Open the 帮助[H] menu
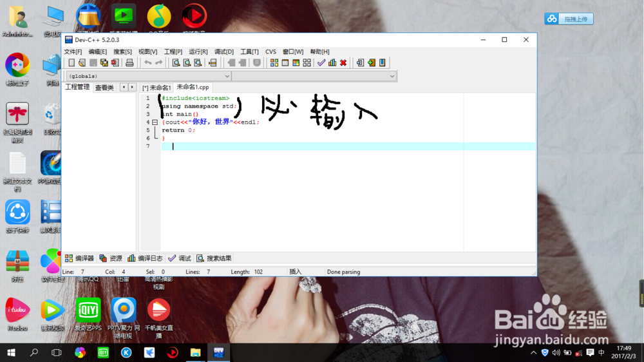The width and height of the screenshot is (644, 362). (319, 52)
